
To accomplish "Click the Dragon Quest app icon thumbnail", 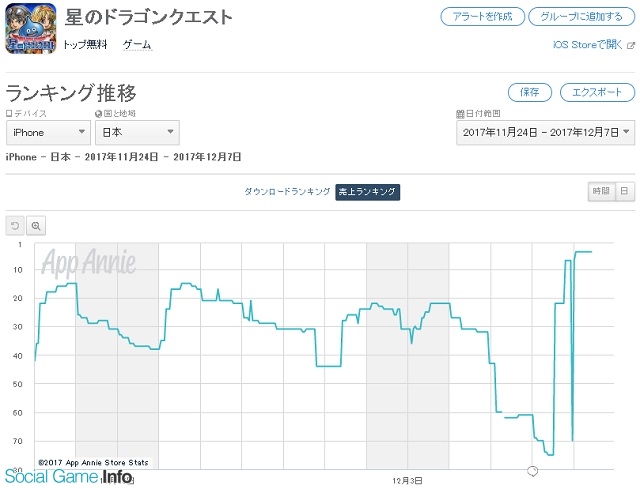I will coord(29,29).
